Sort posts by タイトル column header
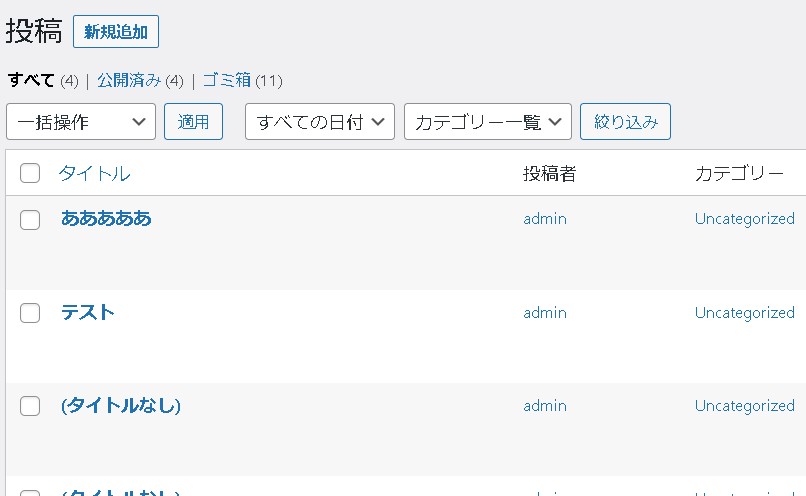The height and width of the screenshot is (496, 806). click(94, 173)
